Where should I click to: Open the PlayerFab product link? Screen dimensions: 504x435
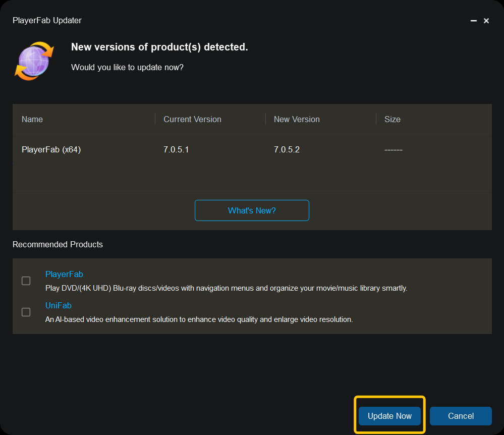tap(64, 274)
